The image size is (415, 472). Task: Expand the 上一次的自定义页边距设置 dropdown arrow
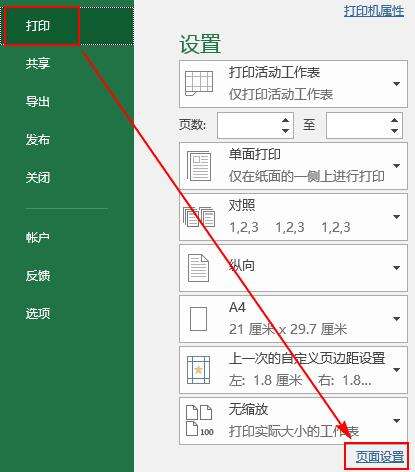point(396,370)
